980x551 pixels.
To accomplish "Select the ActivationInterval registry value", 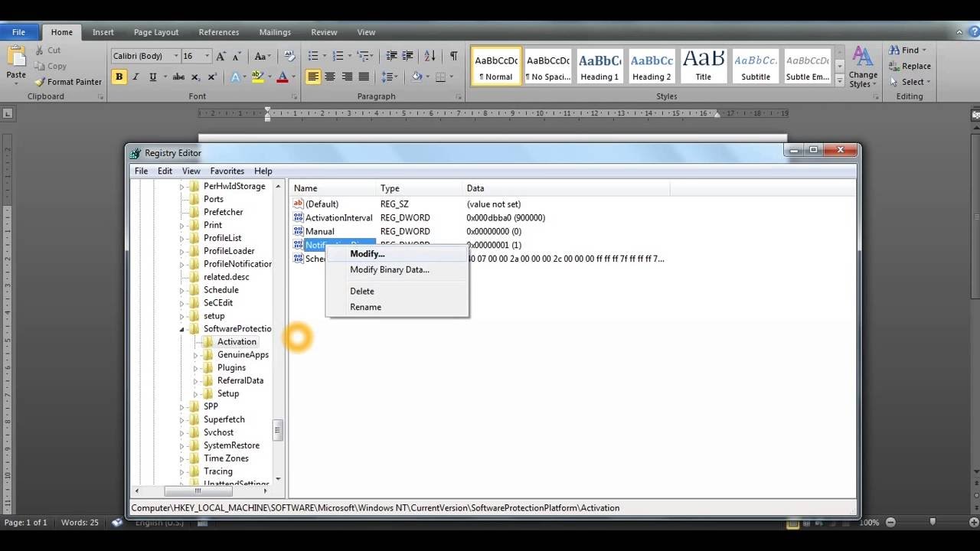I will [x=338, y=217].
